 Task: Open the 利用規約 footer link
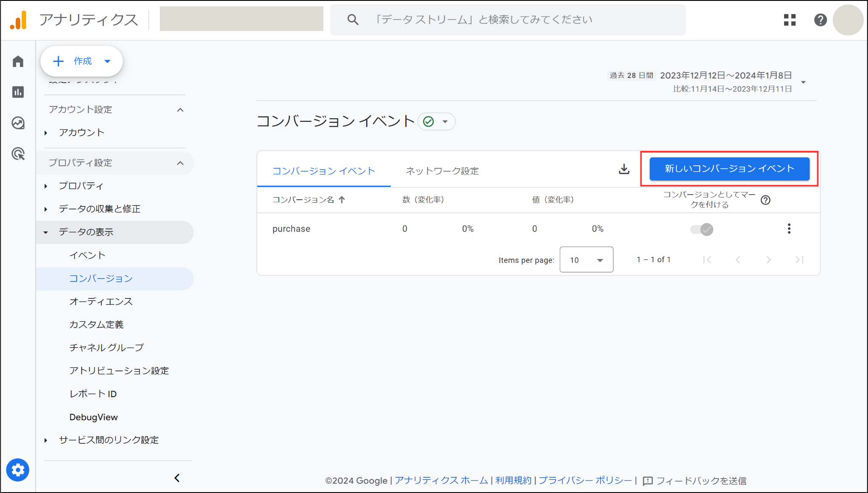click(513, 480)
